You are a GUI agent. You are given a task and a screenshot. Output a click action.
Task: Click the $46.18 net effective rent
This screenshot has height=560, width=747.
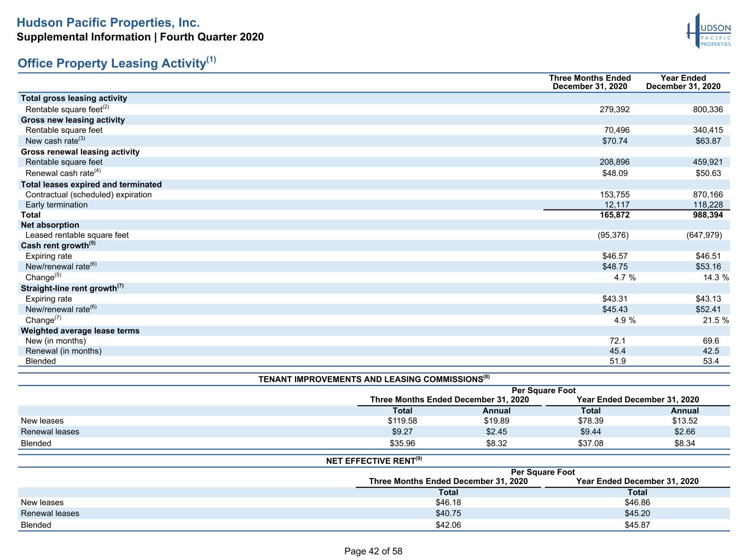448,502
